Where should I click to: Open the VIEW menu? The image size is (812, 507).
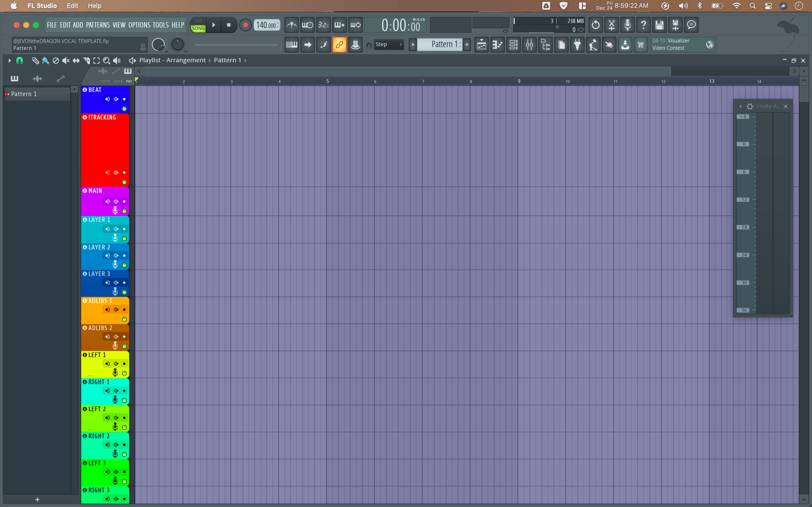(x=119, y=25)
